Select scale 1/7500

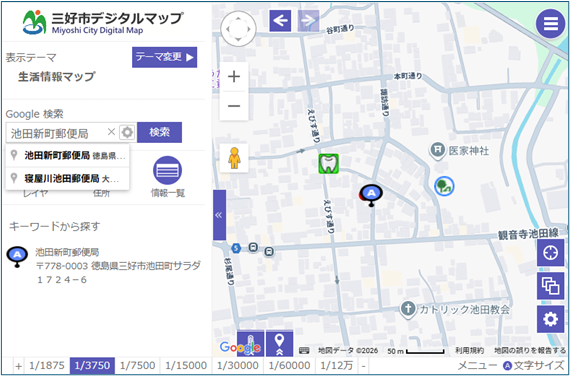[138, 365]
